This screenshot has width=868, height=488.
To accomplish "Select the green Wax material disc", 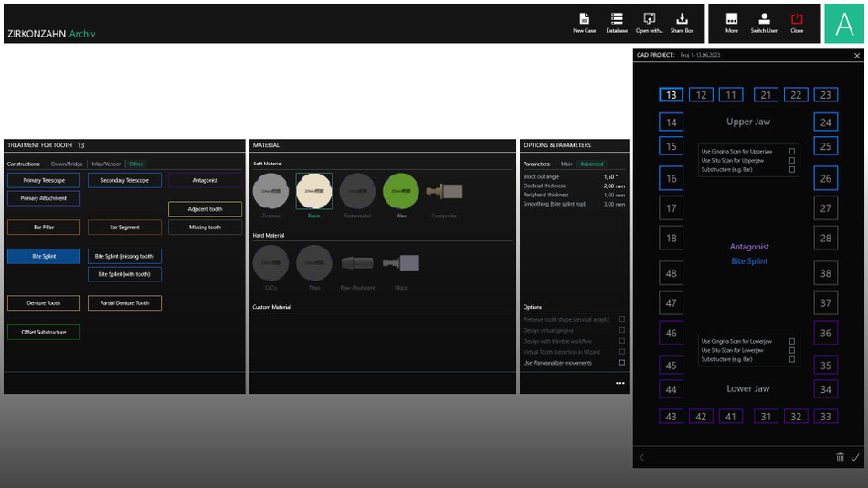I will (x=401, y=191).
